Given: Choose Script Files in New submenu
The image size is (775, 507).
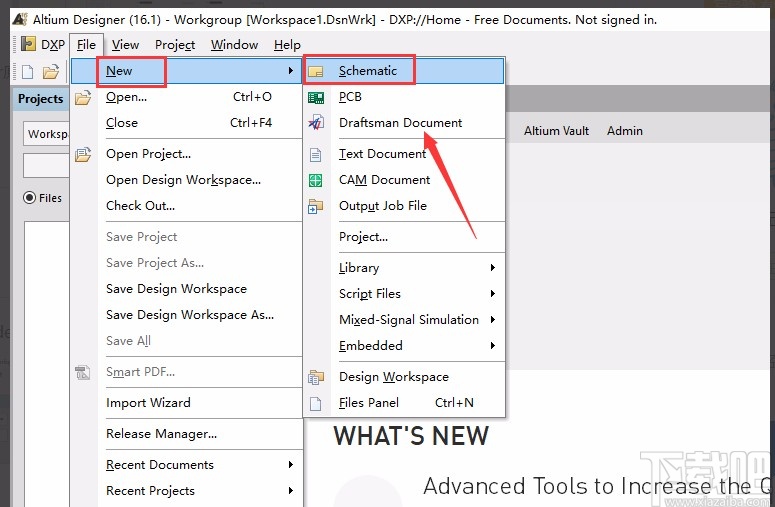Looking at the screenshot, I should (404, 294).
